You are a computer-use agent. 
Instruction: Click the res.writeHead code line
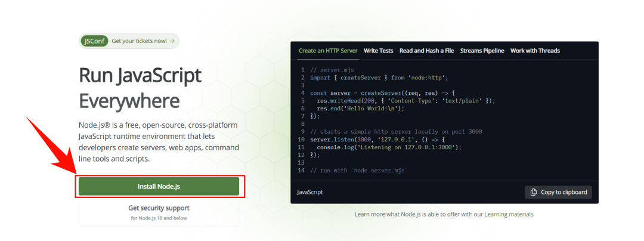[406, 101]
